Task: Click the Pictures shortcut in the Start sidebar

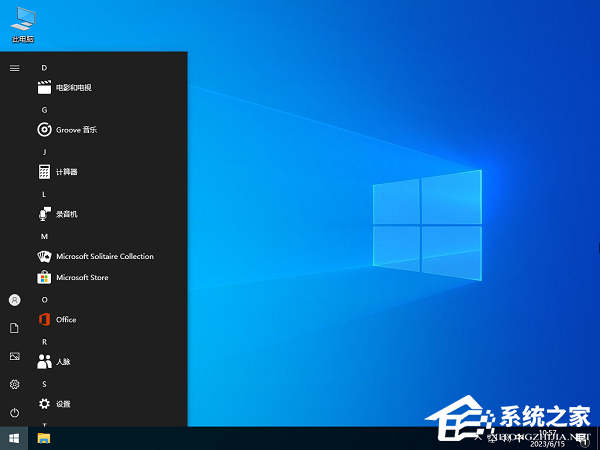Action: coord(14,356)
